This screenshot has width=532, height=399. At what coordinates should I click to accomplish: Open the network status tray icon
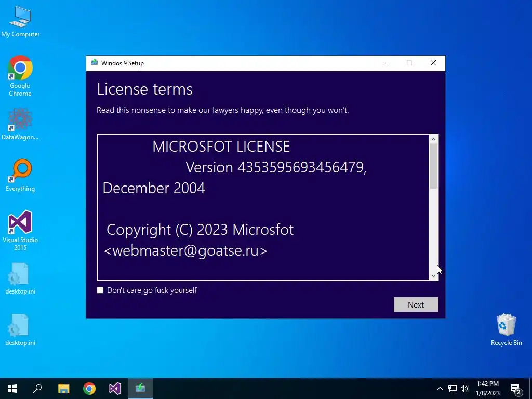click(453, 389)
